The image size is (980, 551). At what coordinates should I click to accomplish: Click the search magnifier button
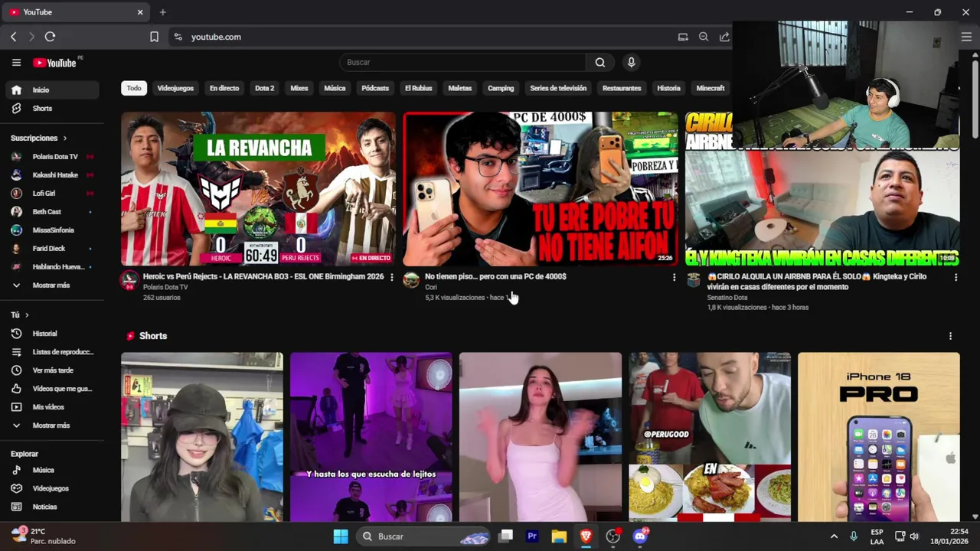coord(600,62)
